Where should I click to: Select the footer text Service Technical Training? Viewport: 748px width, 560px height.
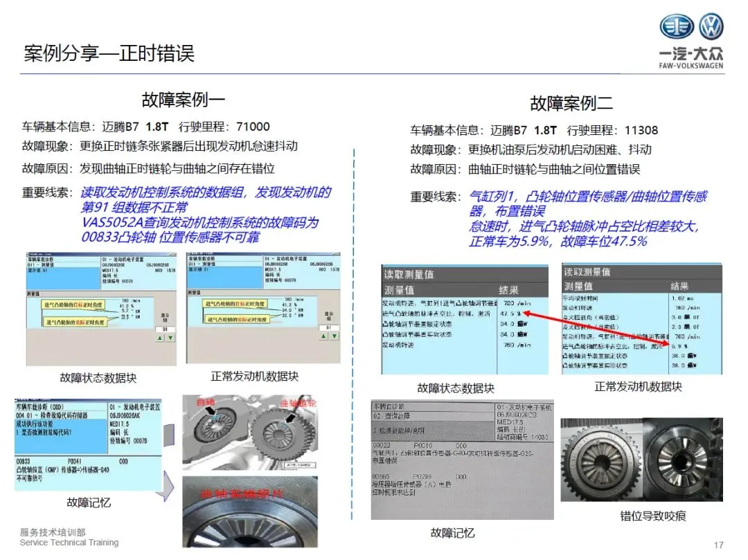point(69,543)
